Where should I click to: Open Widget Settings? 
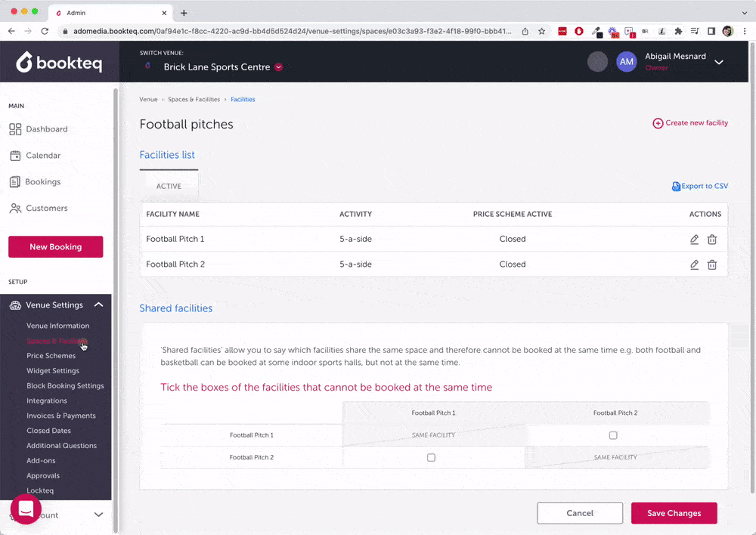pos(53,370)
